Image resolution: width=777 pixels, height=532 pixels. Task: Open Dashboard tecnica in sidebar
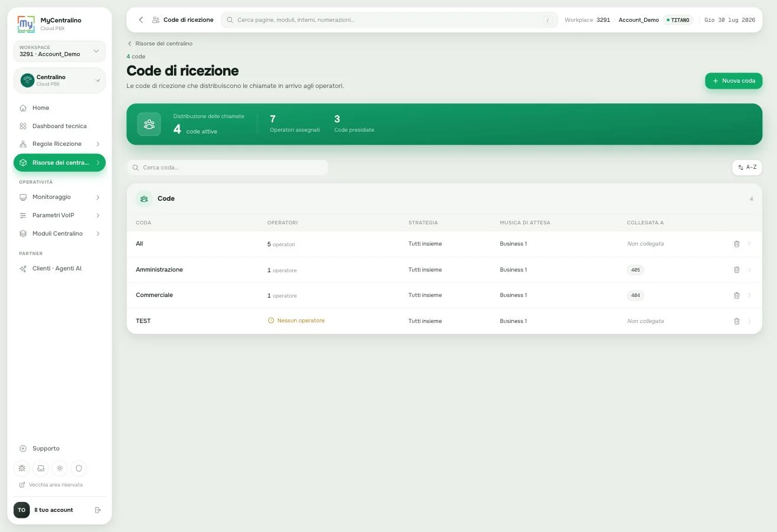[x=60, y=126]
